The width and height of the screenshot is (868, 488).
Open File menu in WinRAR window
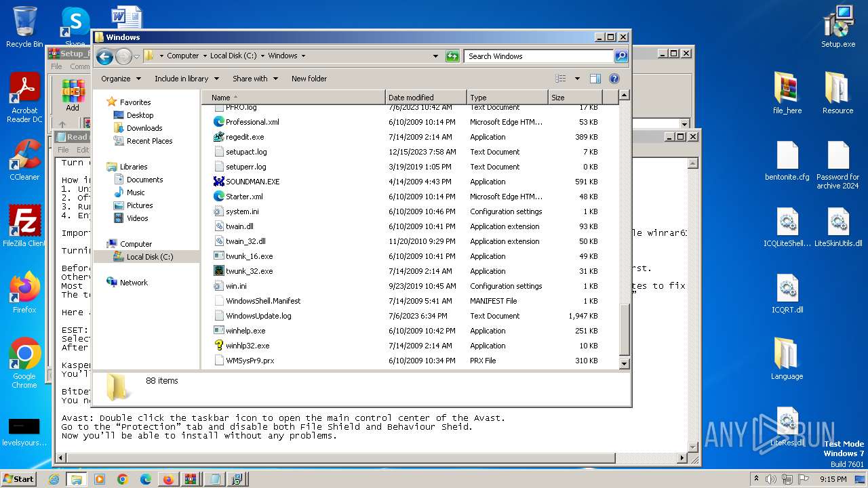coord(56,66)
